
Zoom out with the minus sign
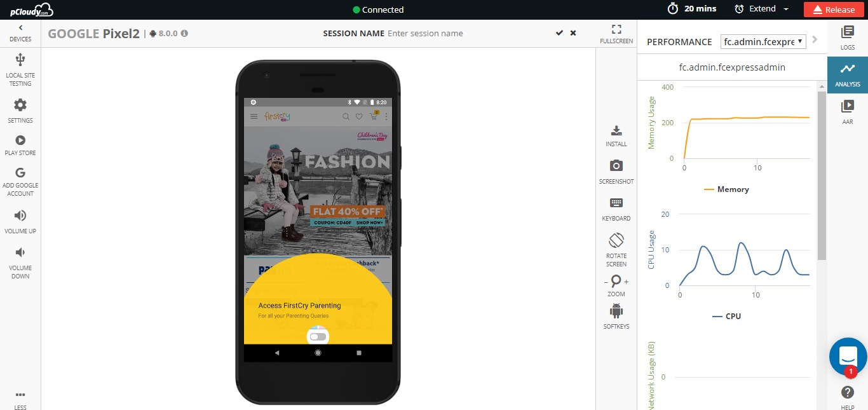(606, 282)
